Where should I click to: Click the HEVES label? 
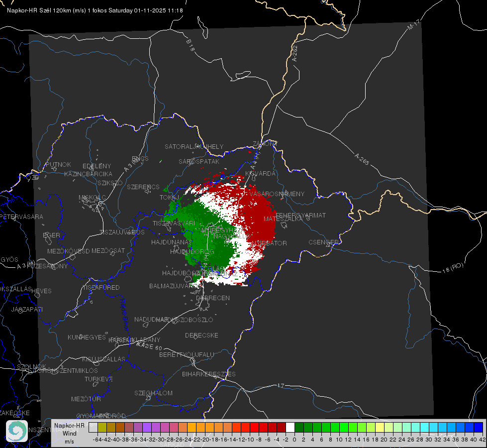[x=41, y=291]
